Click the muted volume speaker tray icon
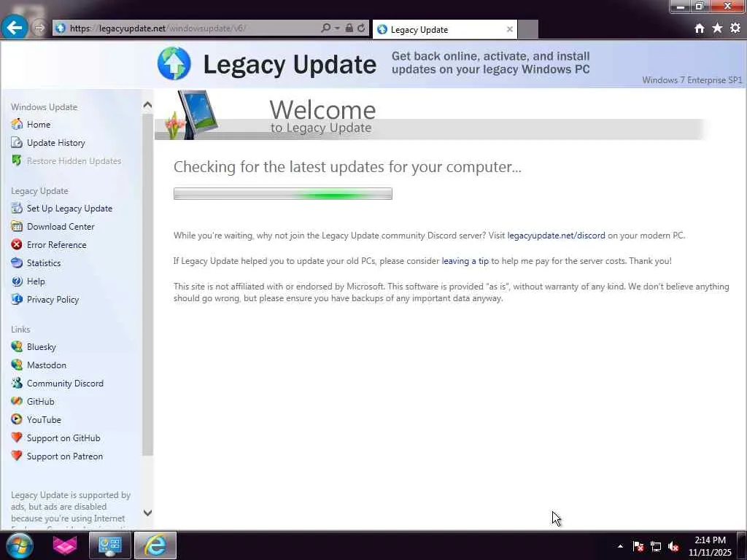Image resolution: width=747 pixels, height=560 pixels. (x=673, y=546)
